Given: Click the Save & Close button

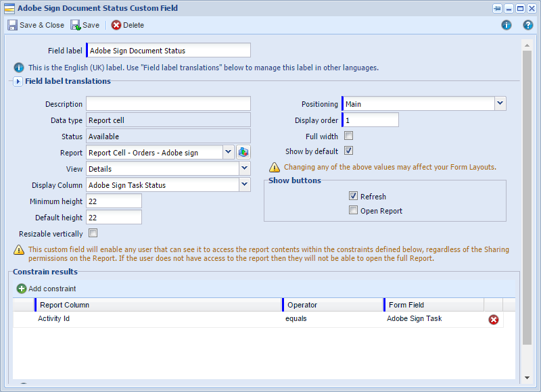Looking at the screenshot, I should 36,25.
